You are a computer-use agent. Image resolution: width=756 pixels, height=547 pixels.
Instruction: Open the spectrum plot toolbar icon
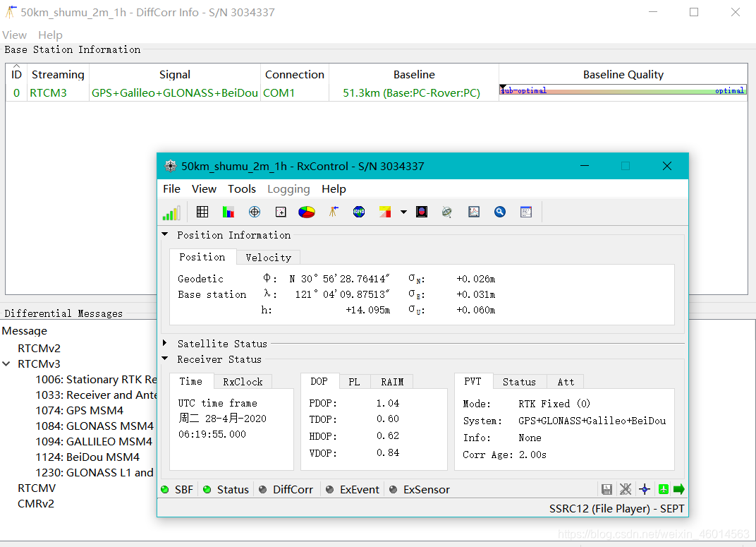click(474, 212)
